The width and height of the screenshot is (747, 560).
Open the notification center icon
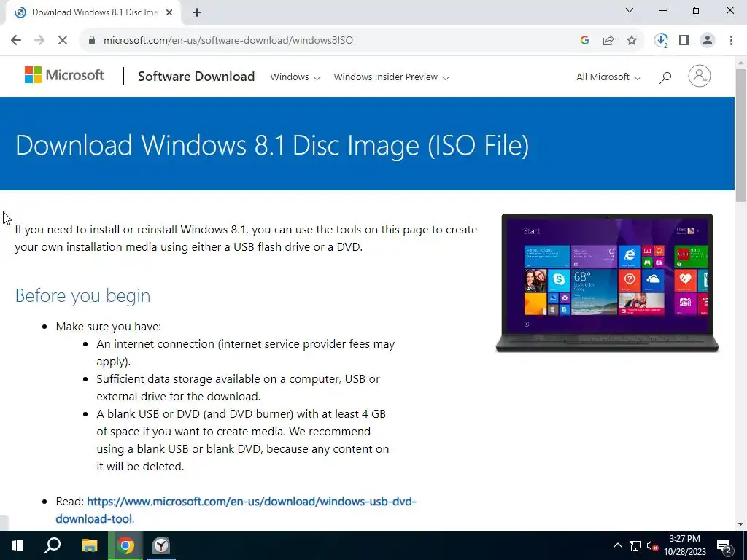coord(724,545)
